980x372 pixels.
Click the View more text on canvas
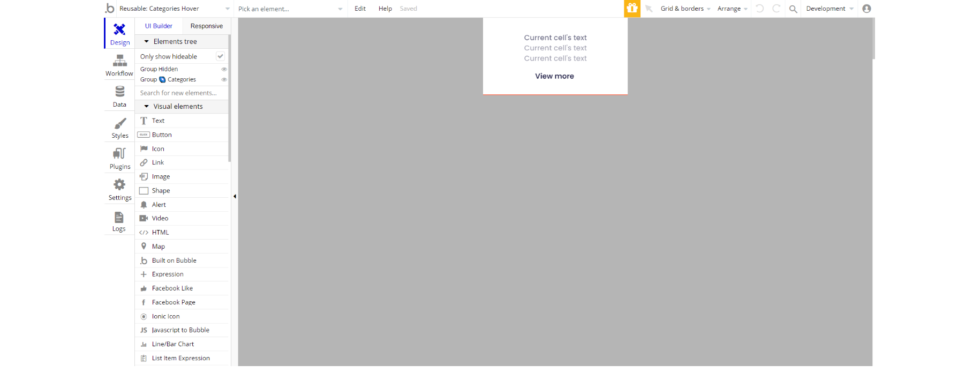554,76
